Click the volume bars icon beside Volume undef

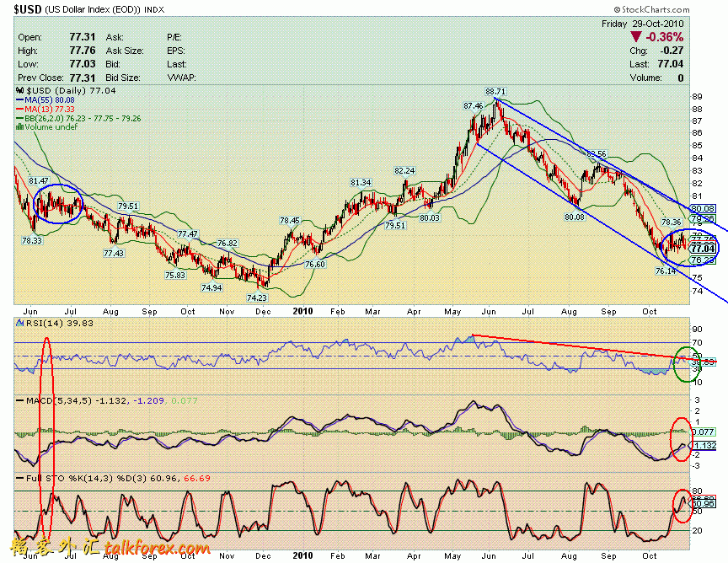pyautogui.click(x=20, y=126)
